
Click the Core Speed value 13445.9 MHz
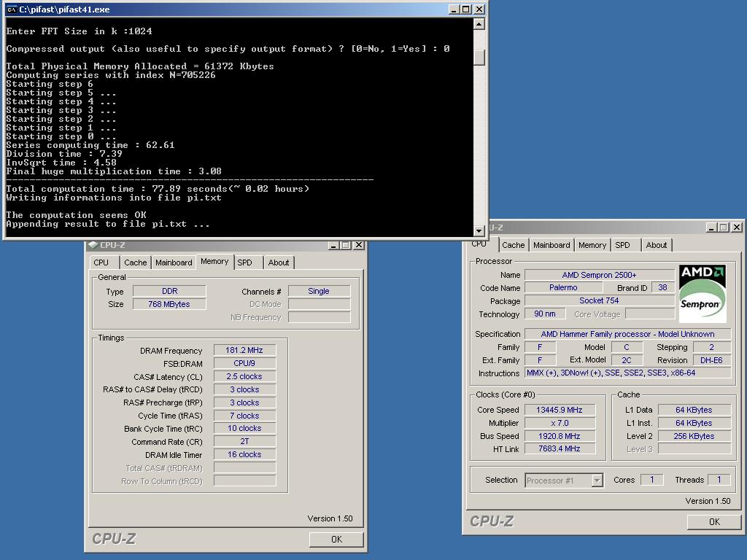[x=560, y=410]
